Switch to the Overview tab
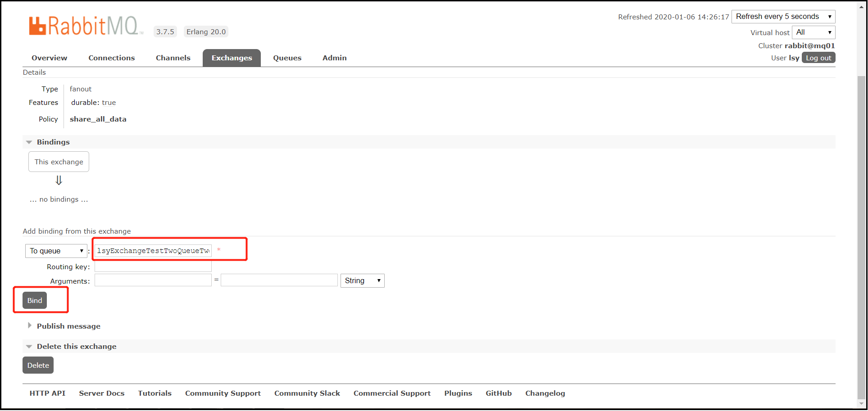 (x=49, y=58)
